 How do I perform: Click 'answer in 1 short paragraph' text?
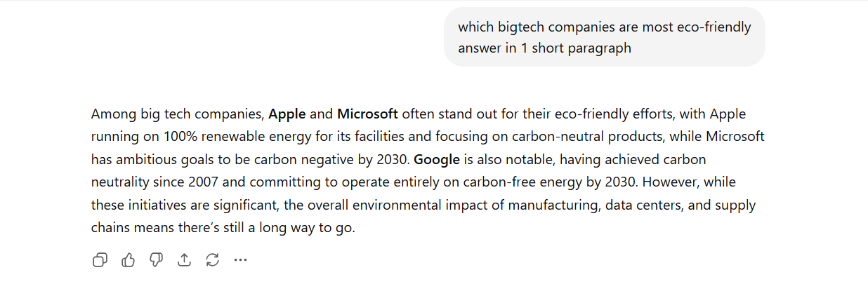tap(544, 48)
